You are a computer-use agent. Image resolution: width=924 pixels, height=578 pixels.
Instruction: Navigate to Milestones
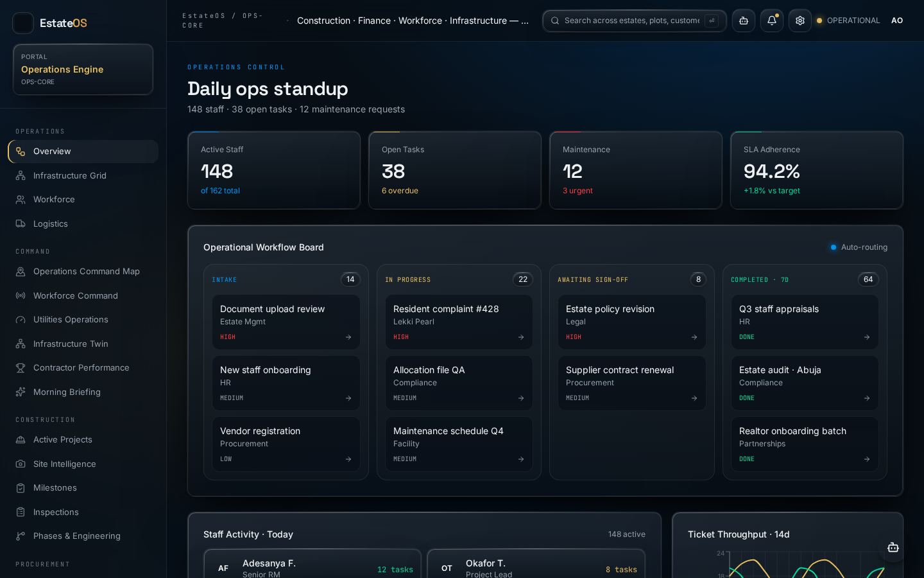point(83,488)
